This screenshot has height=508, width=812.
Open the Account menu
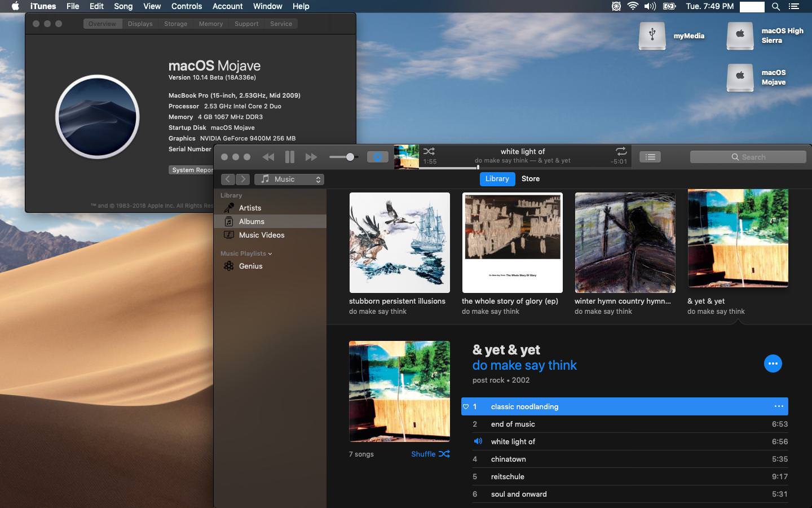pyautogui.click(x=228, y=6)
